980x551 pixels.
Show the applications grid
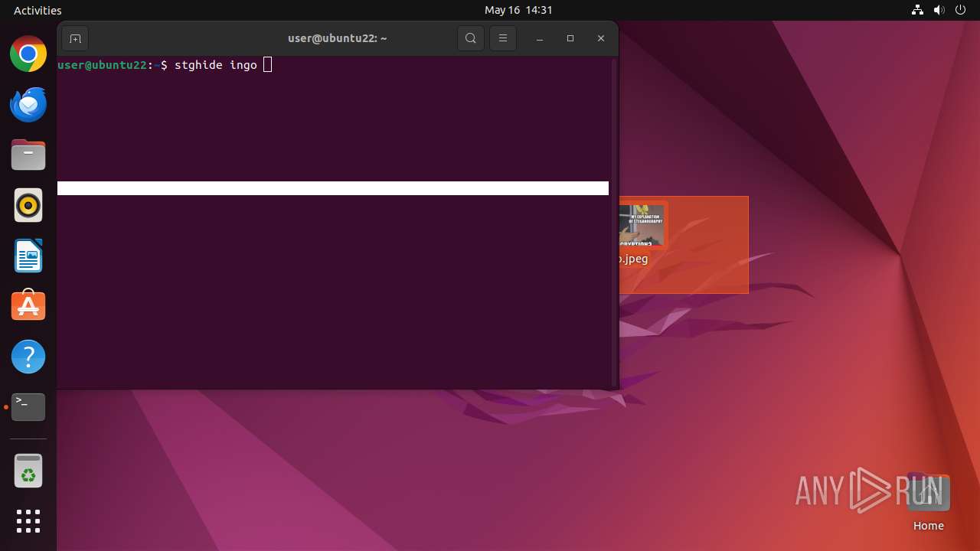28,521
